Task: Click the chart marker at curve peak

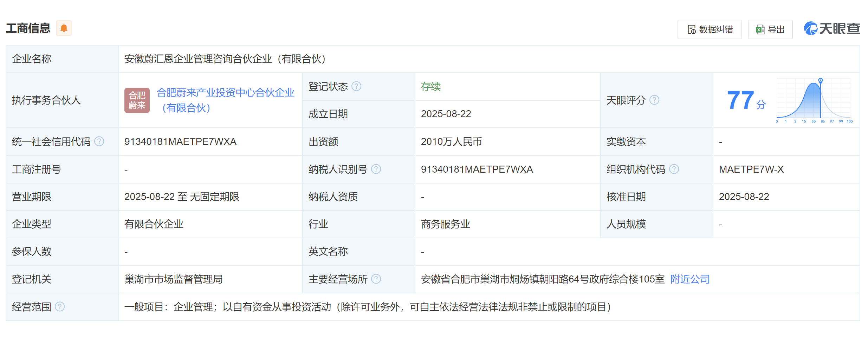Action: point(821,81)
